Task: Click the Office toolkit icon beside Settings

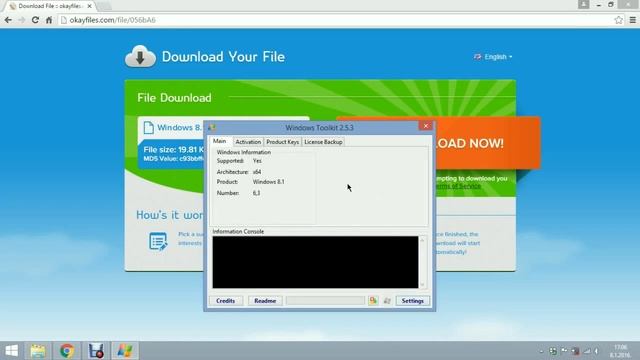Action: tap(373, 301)
